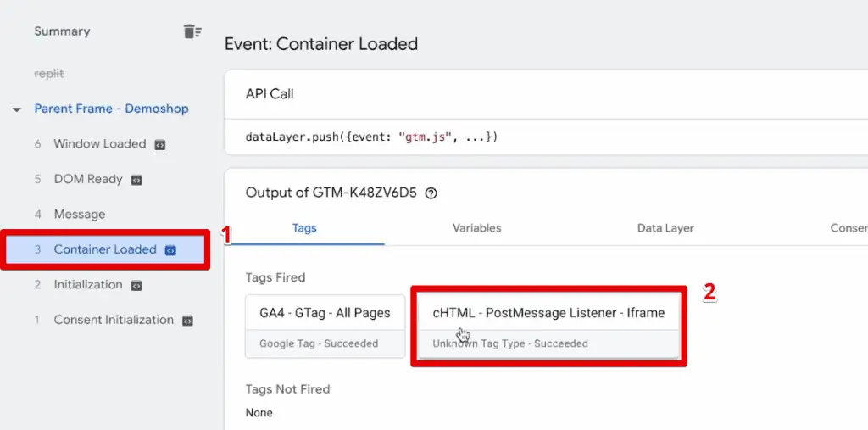
Task: Select the 6 Window Loaded event
Action: 100,144
